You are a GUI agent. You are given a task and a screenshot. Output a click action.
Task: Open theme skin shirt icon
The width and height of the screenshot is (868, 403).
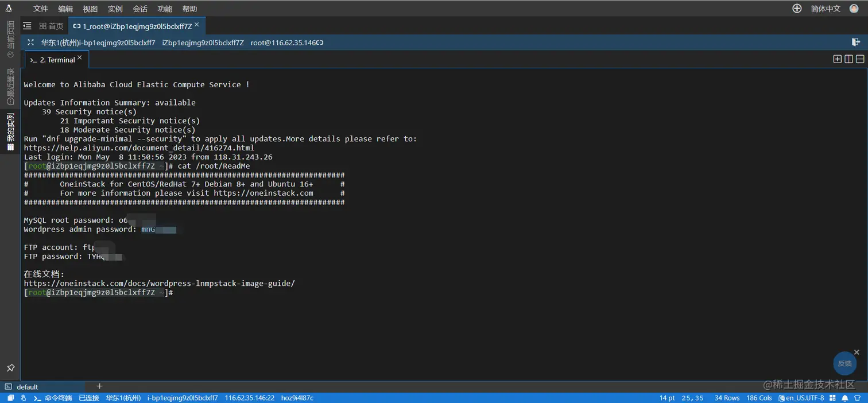(x=858, y=398)
